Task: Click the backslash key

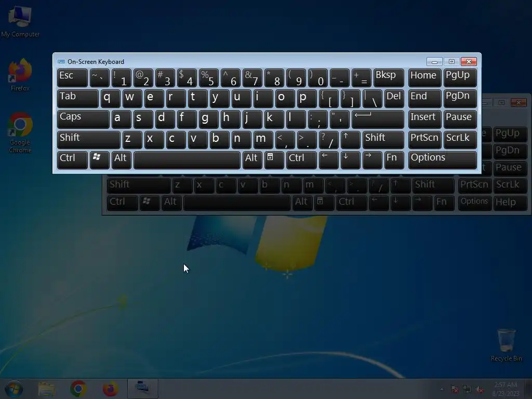Action: pos(372,98)
